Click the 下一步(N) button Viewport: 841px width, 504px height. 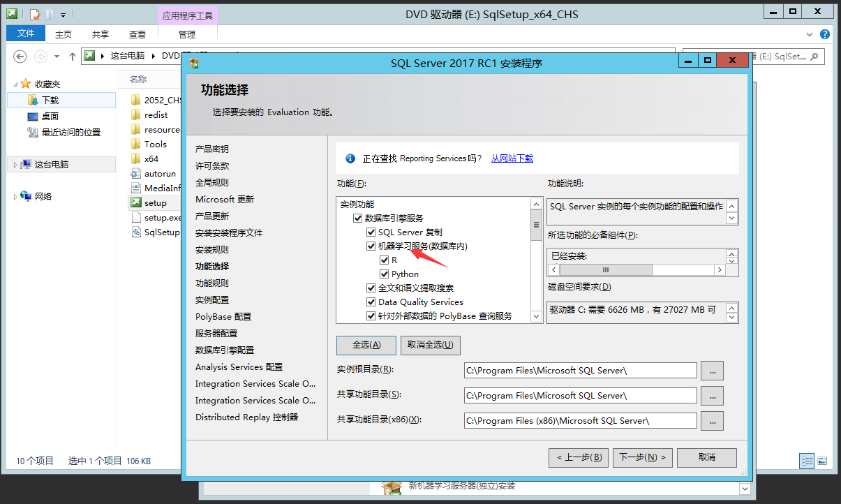click(642, 457)
